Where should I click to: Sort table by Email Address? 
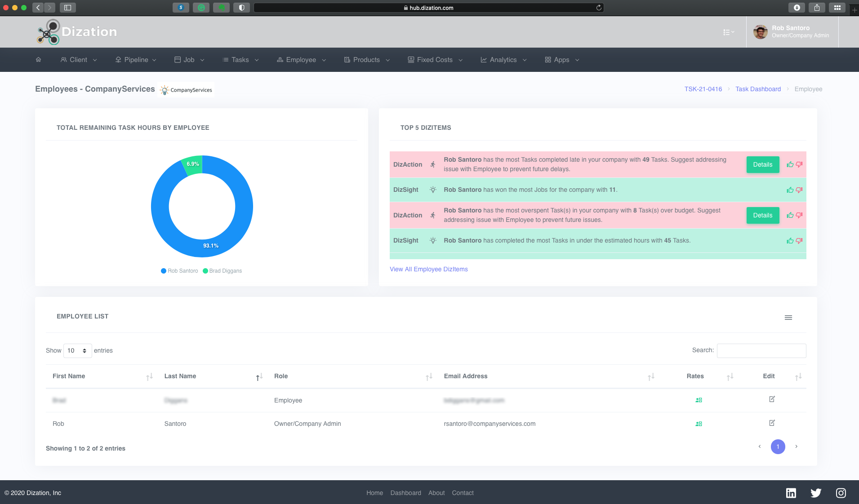coord(548,376)
